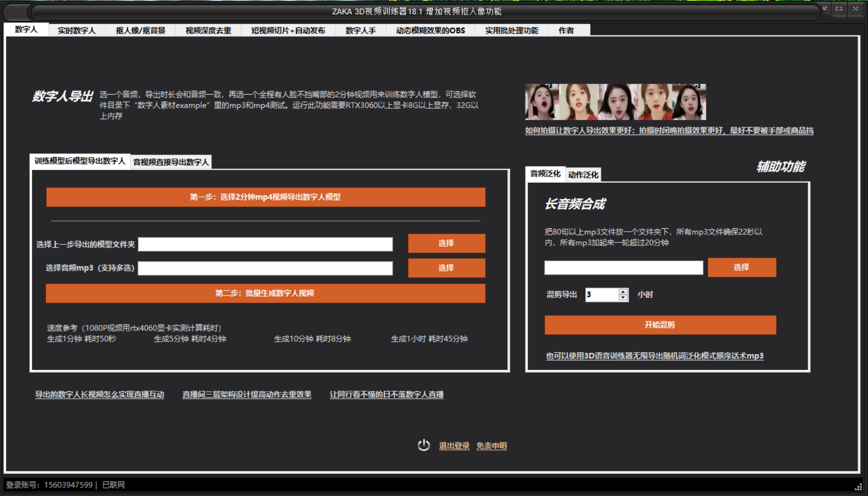Click 第一步 选择2分钟mp4视频导出数字人模型 button
The image size is (868, 496).
(266, 197)
